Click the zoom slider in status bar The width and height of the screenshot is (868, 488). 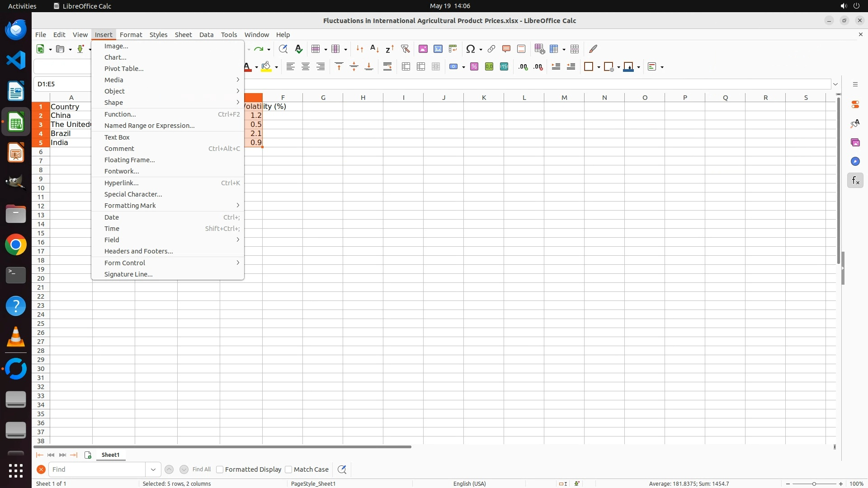coord(814,484)
